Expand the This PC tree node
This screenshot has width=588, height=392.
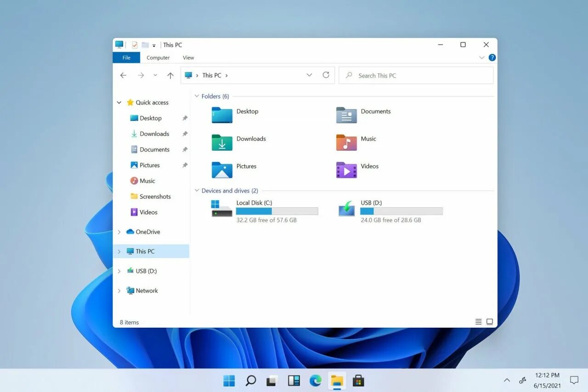tap(119, 252)
